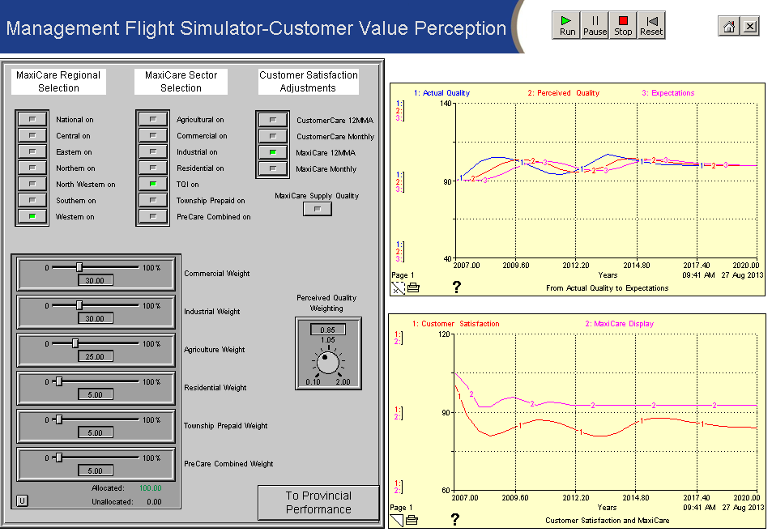Click the Unallocated value 0.00
772x532 pixels.
[x=154, y=502]
